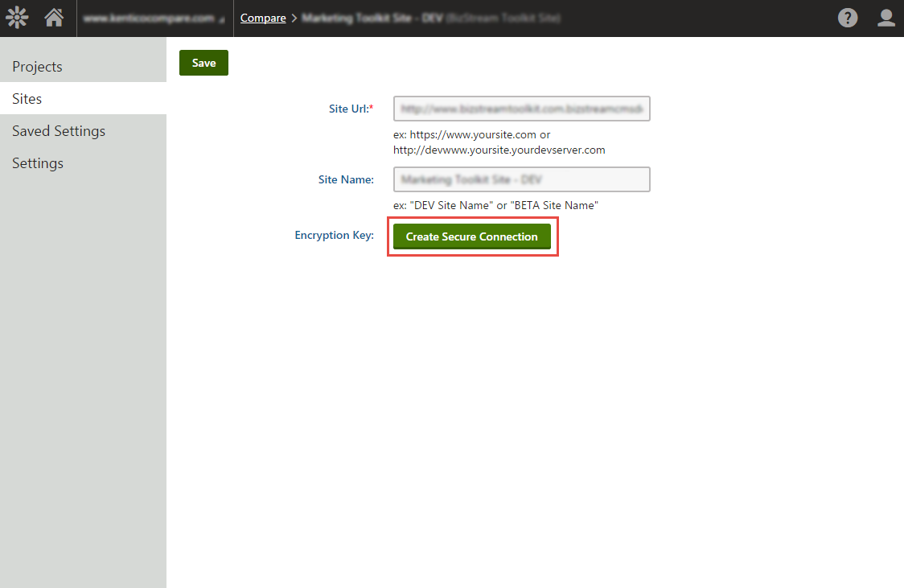
Task: Select the Sites sidebar item
Action: point(27,99)
